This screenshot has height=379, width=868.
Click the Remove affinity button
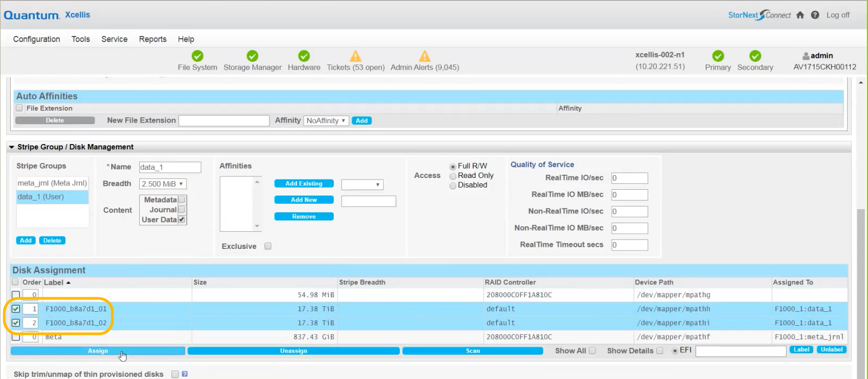click(304, 217)
